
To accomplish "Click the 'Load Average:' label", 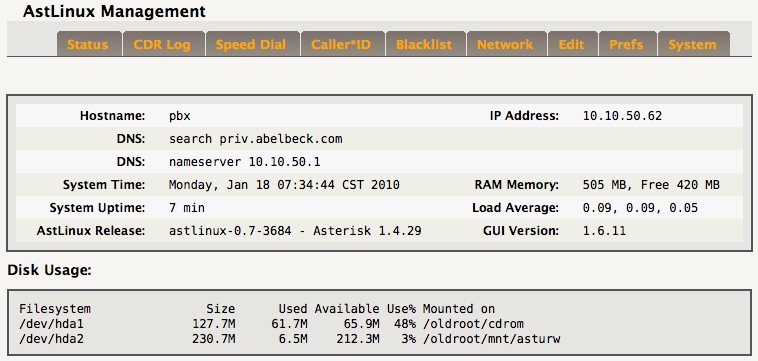I will [x=516, y=208].
